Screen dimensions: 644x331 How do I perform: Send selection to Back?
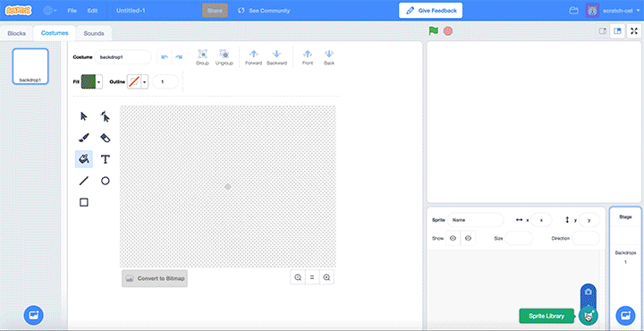coord(329,57)
